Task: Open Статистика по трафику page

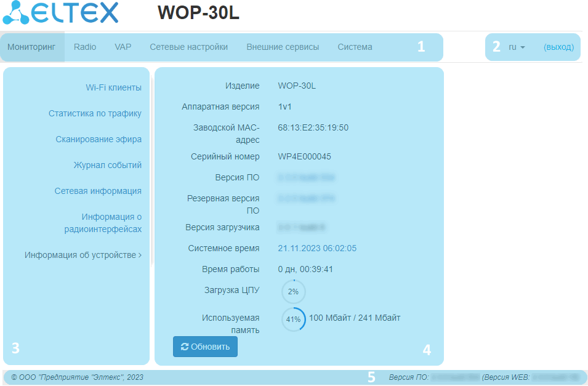Action: coord(95,113)
